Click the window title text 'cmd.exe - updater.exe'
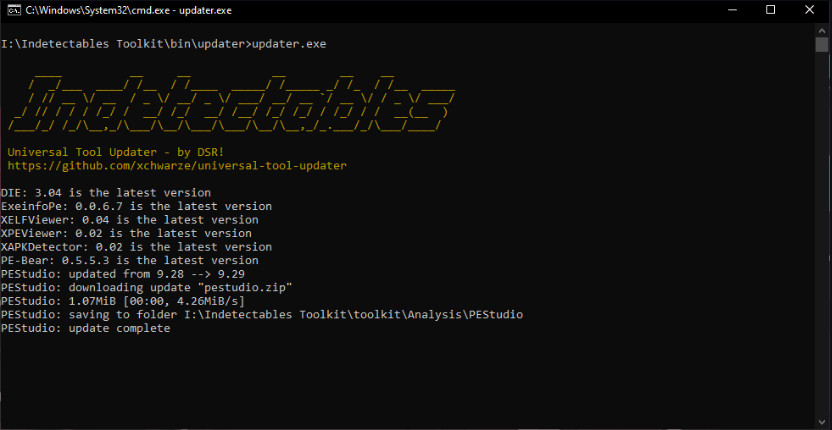This screenshot has height=430, width=832. click(128, 10)
